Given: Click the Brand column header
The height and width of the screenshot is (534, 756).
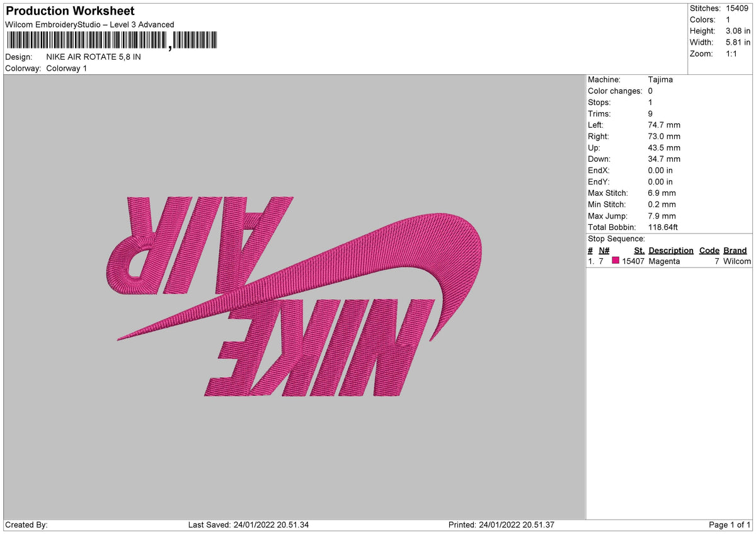Looking at the screenshot, I should click(735, 250).
